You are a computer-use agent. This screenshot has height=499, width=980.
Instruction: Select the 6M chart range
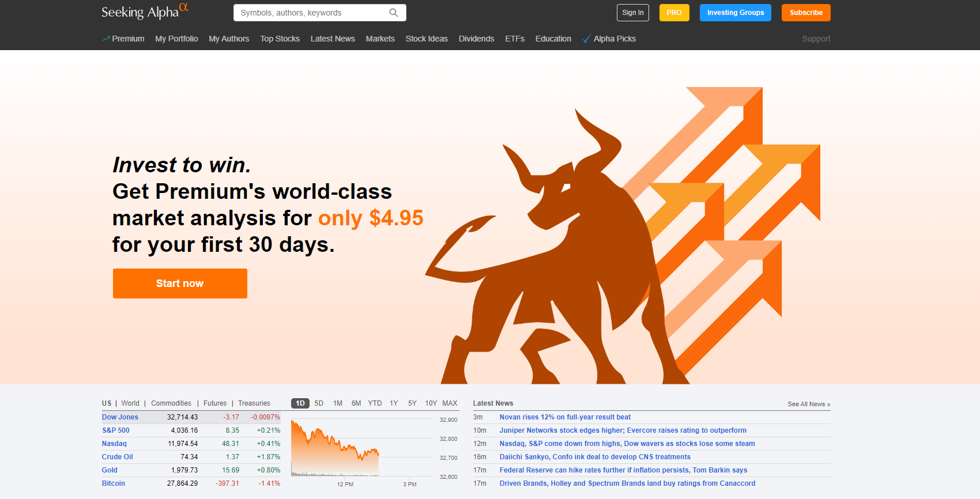pos(356,403)
